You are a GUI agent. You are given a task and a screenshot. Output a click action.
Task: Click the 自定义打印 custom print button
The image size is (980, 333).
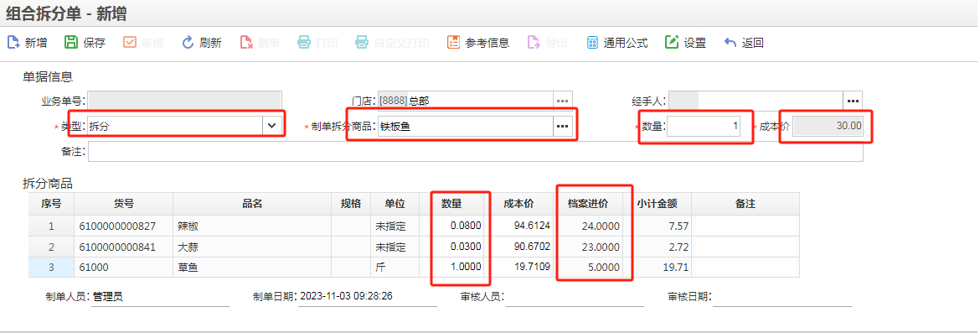[x=392, y=43]
